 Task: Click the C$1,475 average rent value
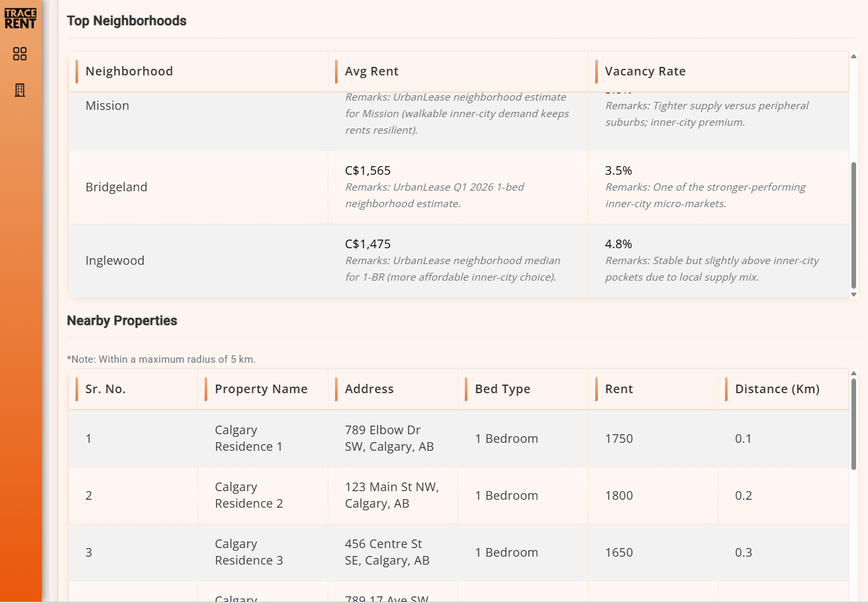pos(368,244)
